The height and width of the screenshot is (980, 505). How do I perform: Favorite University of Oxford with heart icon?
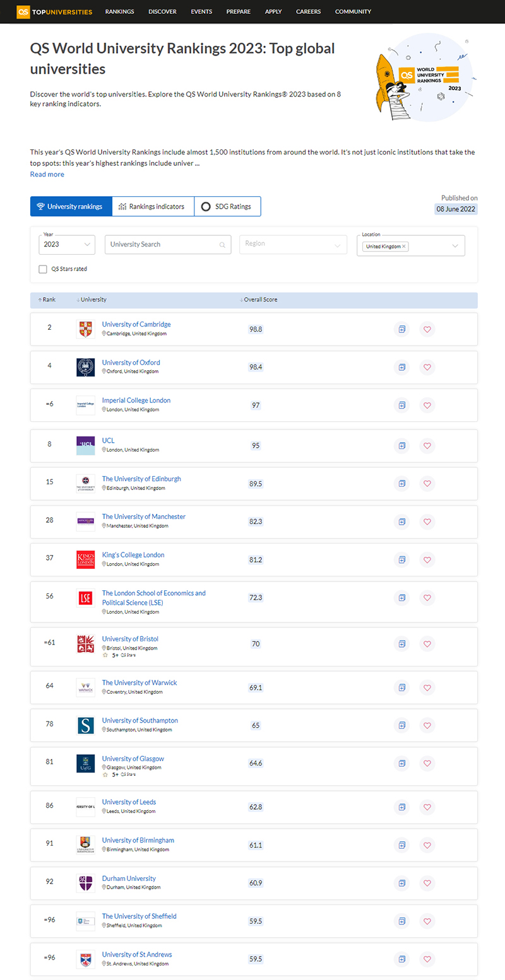[x=427, y=367]
